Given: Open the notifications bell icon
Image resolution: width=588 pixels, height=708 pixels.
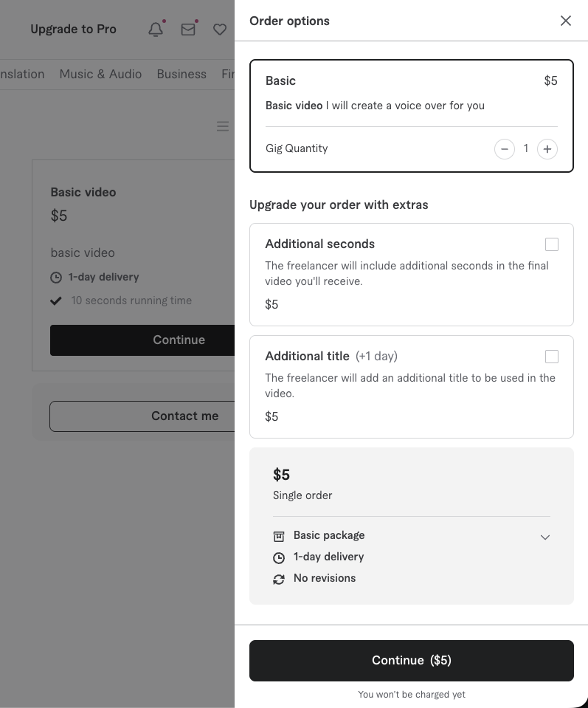Looking at the screenshot, I should pos(156,30).
